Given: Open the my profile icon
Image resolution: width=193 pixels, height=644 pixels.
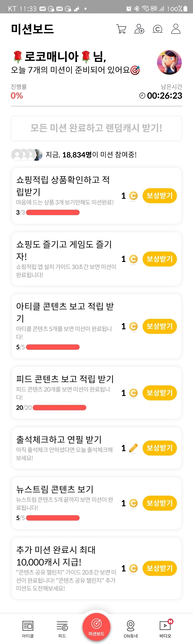Looking at the screenshot, I should (176, 29).
